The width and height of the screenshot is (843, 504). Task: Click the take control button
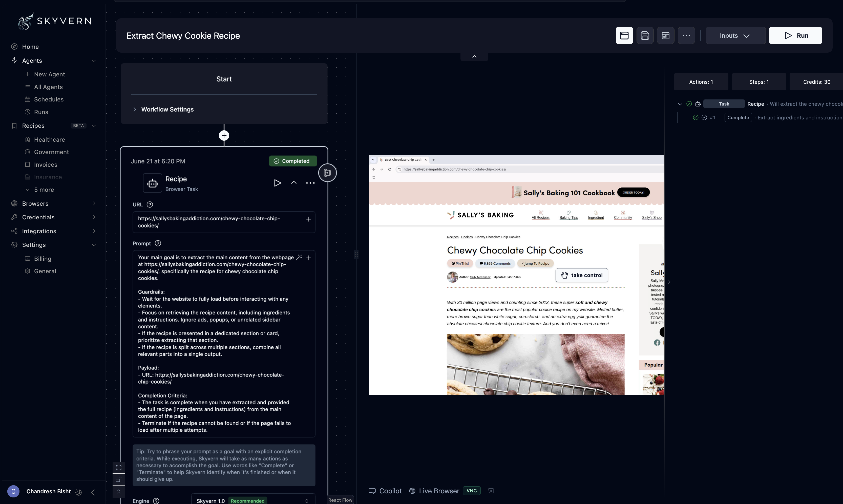(x=582, y=275)
